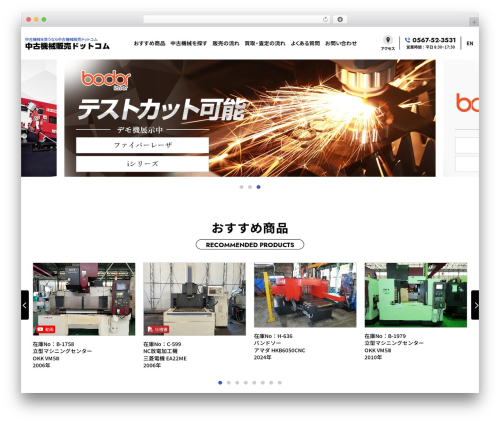Select third product carousel pagination dot
Image resolution: width=500 pixels, height=423 pixels.
tap(237, 383)
